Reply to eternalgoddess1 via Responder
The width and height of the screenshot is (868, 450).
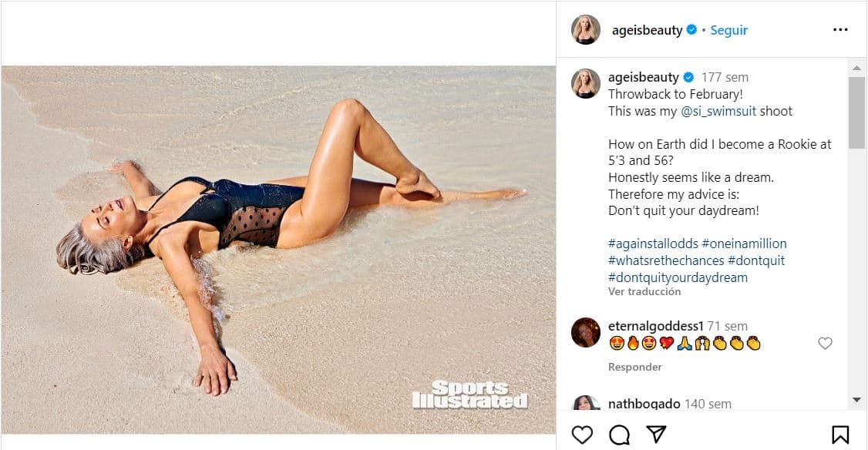[635, 367]
